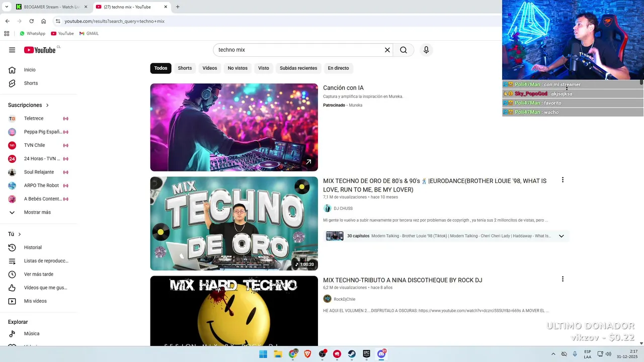
Task: Open volume control in system tray
Action: tap(608, 354)
